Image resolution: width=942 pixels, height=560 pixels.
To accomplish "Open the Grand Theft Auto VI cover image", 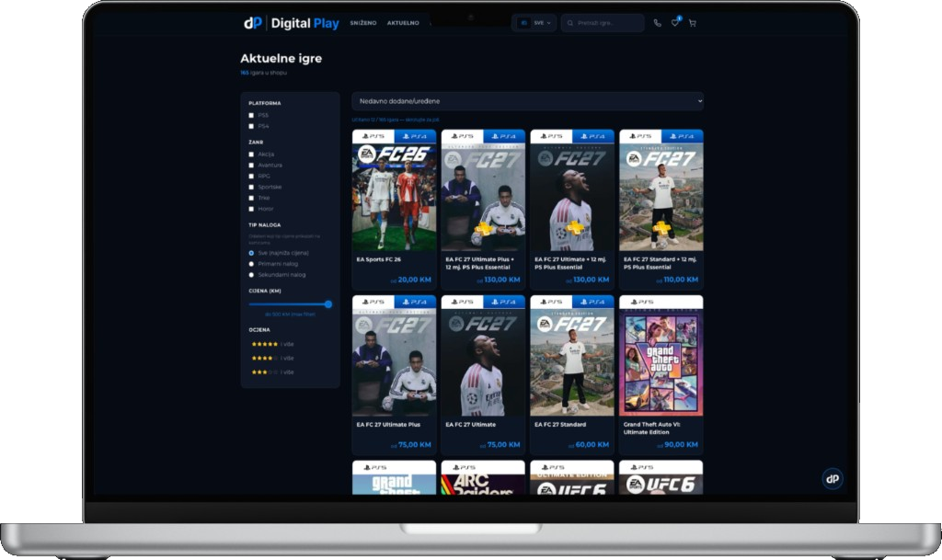I will [661, 362].
